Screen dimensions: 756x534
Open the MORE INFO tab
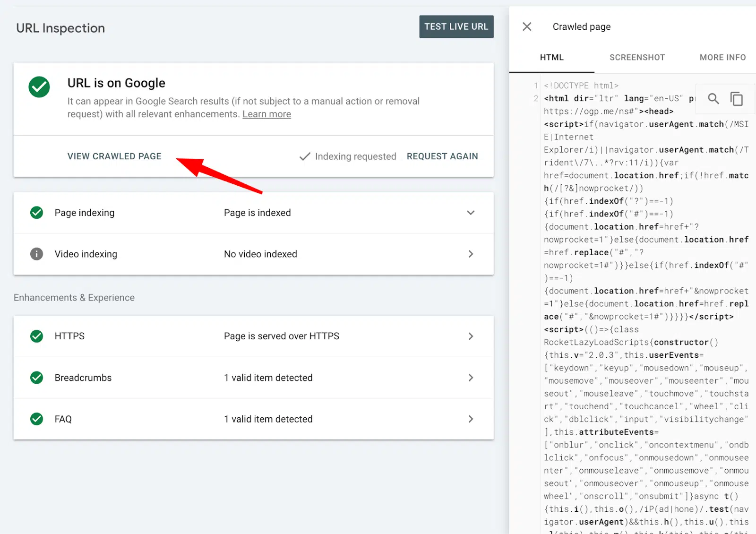pyautogui.click(x=722, y=57)
